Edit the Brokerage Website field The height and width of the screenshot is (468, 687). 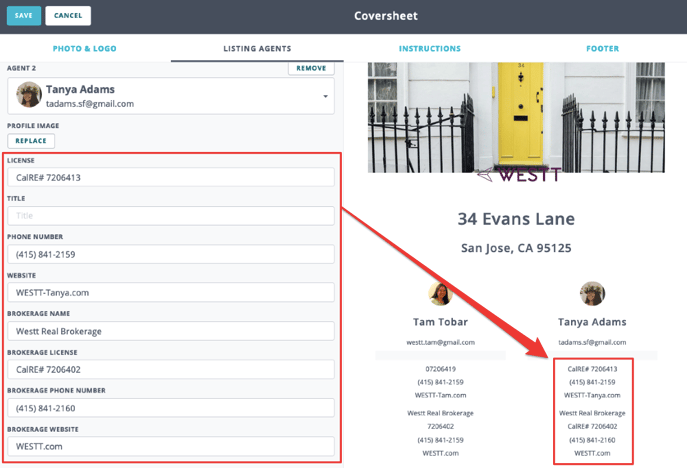(170, 446)
